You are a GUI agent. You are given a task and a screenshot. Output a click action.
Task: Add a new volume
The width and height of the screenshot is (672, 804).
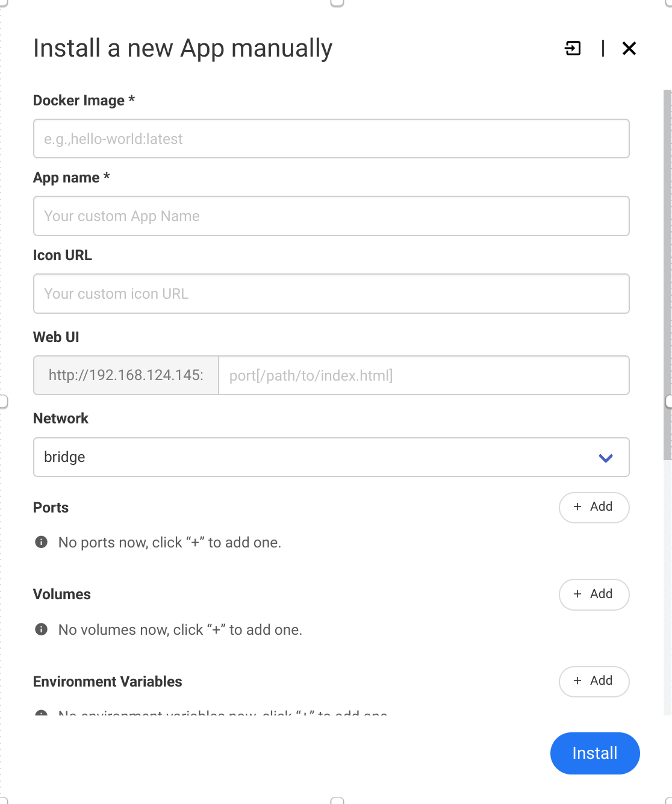coord(594,594)
